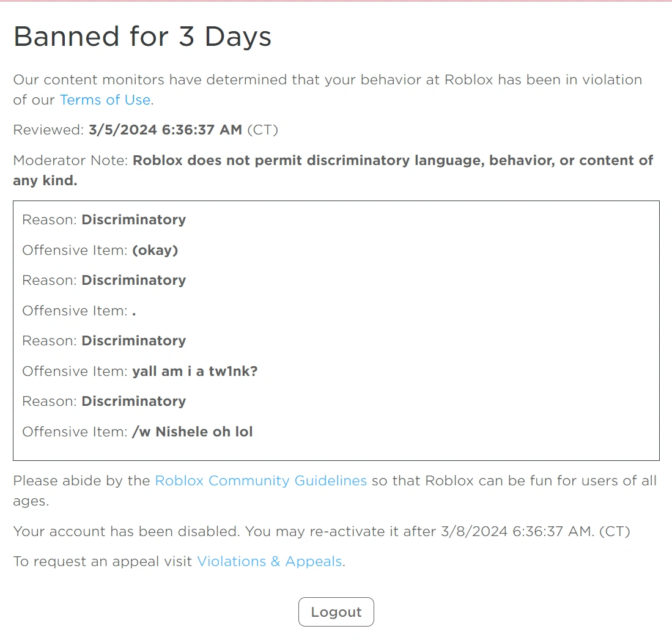Viewport: 672px width, 640px height.
Task: Open the Roblox Community Guidelines link
Action: pyautogui.click(x=261, y=480)
